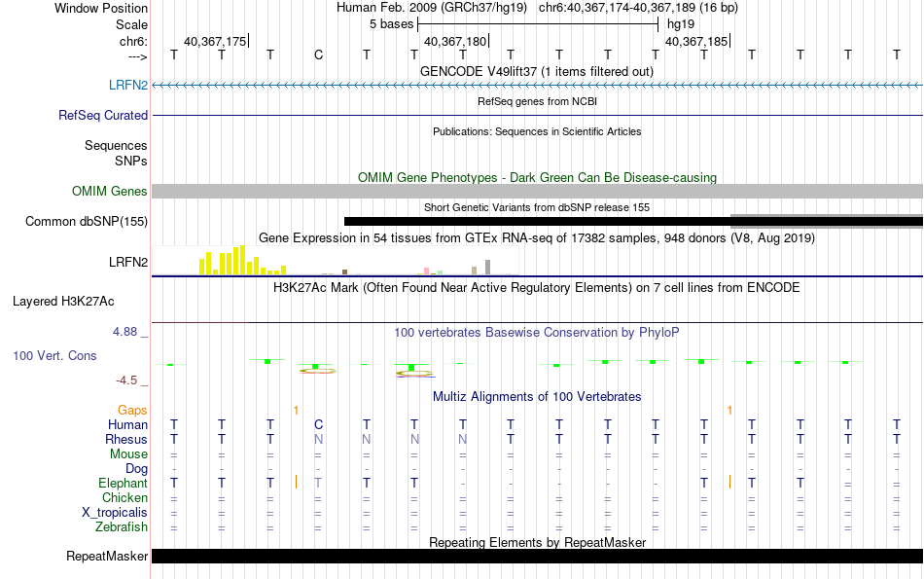
Task: Click the Dog alignment row label
Action: pyautogui.click(x=136, y=469)
